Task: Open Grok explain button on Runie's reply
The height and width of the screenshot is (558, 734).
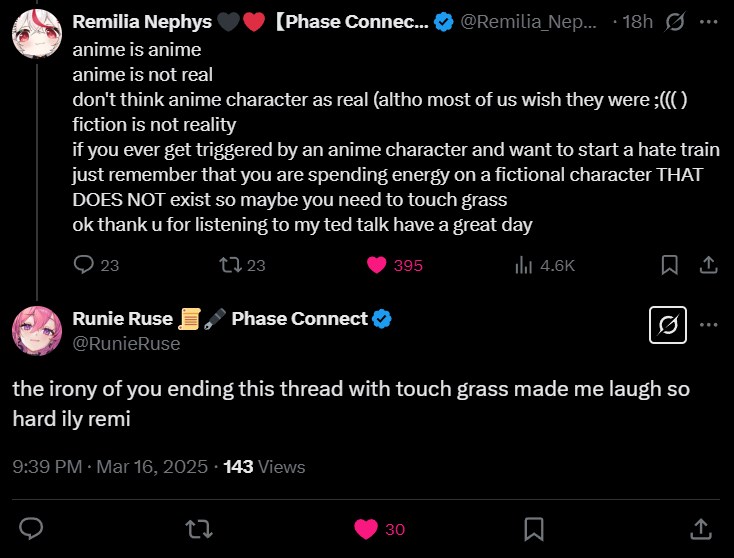Action: (x=666, y=326)
